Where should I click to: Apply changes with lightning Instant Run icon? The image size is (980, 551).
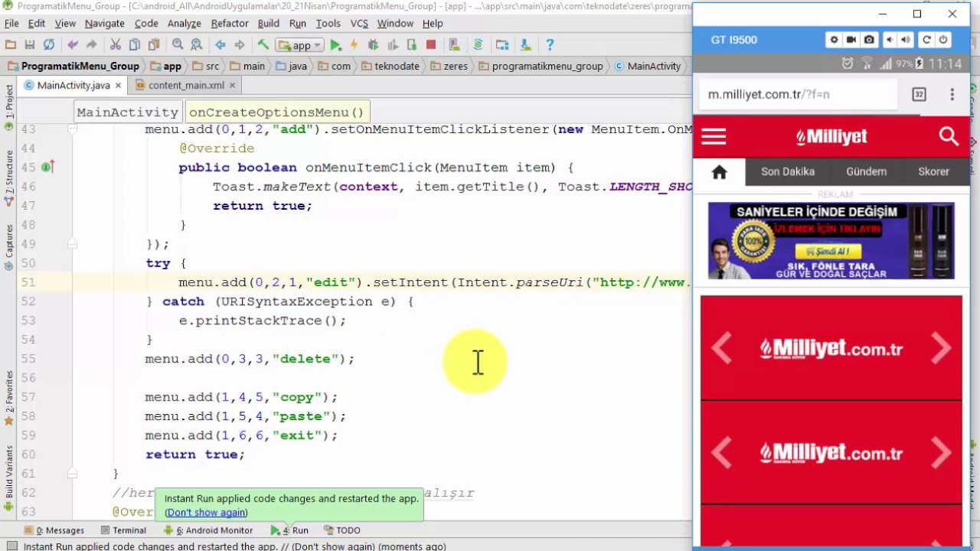coord(354,45)
